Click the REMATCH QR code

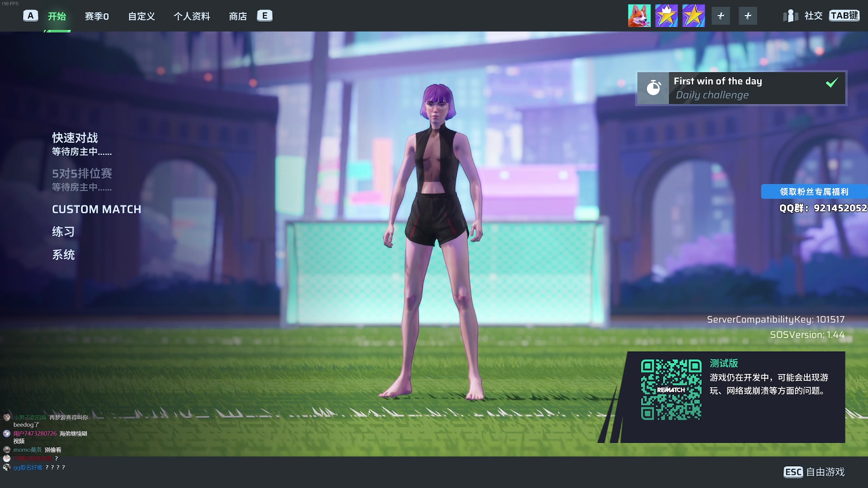671,389
